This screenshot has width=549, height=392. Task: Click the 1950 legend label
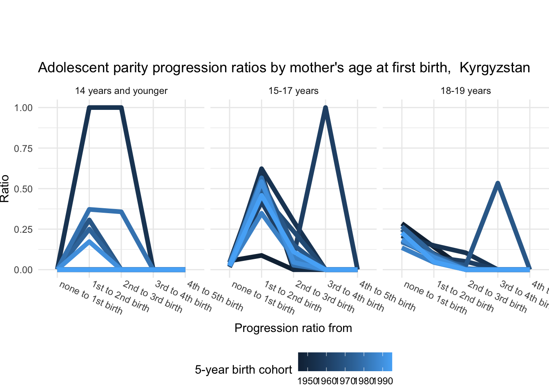307,381
